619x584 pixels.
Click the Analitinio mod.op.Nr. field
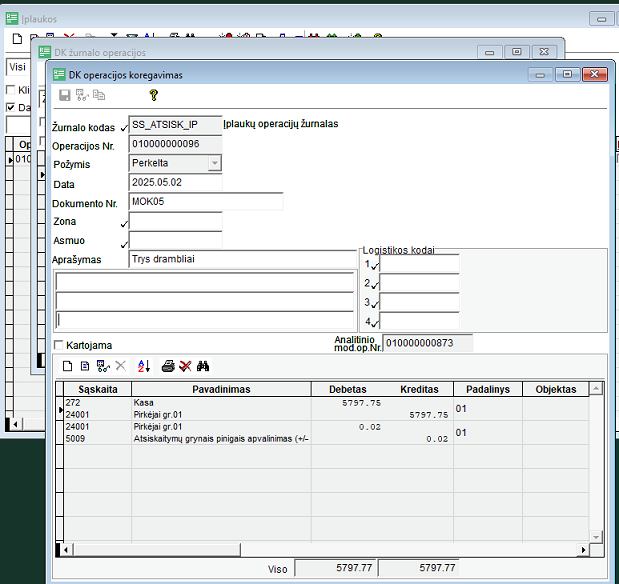pos(428,343)
